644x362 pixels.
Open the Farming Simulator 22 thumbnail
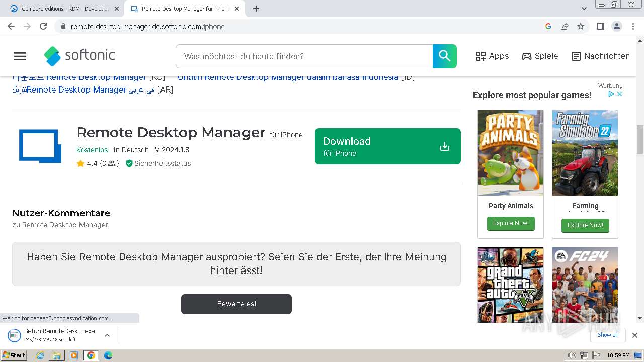pyautogui.click(x=585, y=153)
